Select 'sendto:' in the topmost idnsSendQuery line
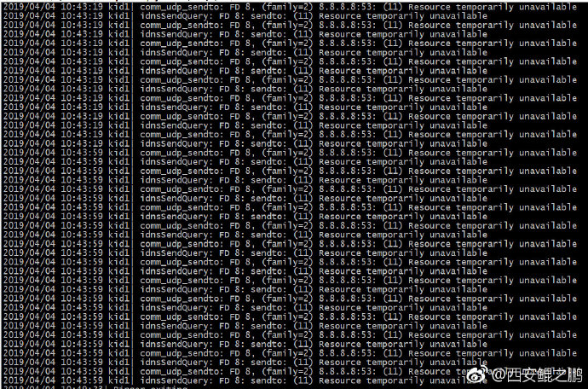The height and width of the screenshot is (389, 588). (268, 16)
